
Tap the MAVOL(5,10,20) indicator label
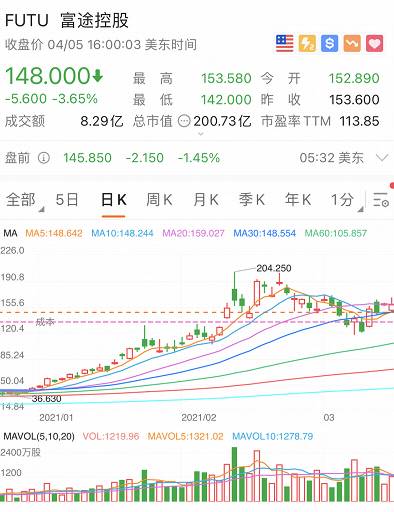[39, 436]
